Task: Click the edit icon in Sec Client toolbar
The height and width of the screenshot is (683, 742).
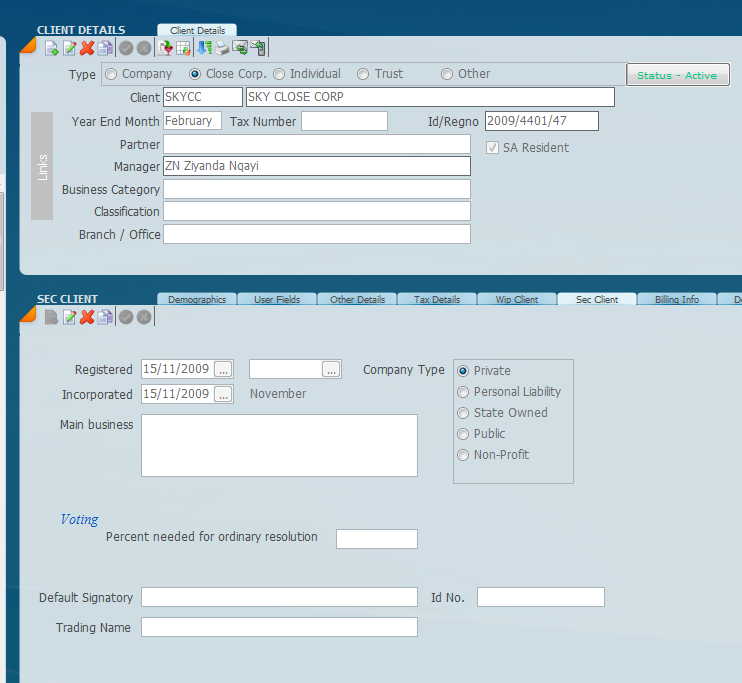Action: click(x=69, y=317)
